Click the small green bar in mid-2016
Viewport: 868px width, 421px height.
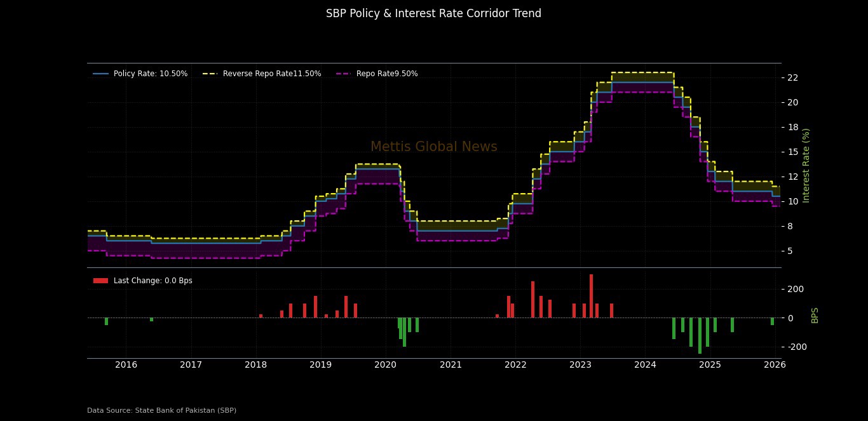151,319
